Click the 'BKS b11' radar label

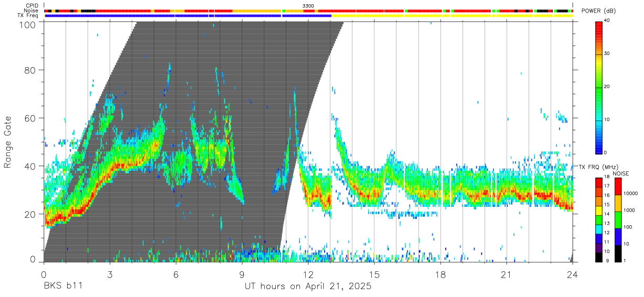click(x=62, y=286)
